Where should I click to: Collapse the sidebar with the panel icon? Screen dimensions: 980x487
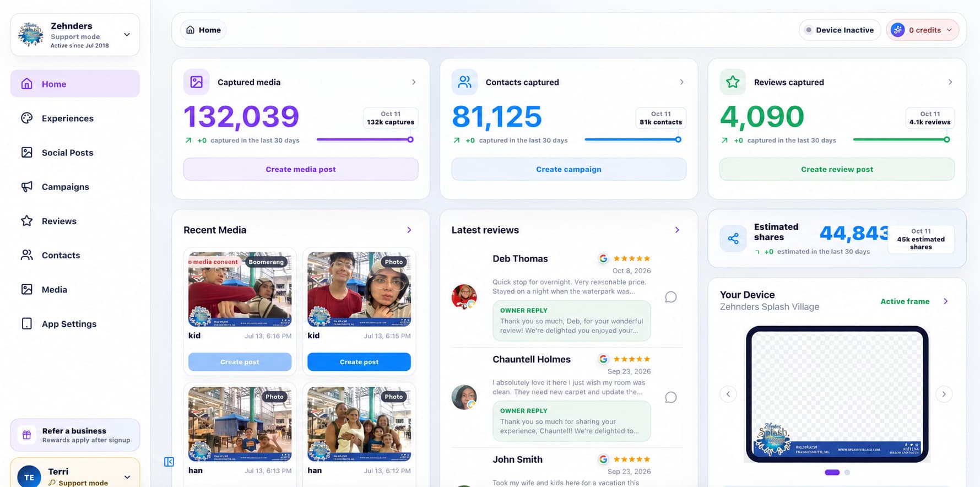tap(169, 462)
